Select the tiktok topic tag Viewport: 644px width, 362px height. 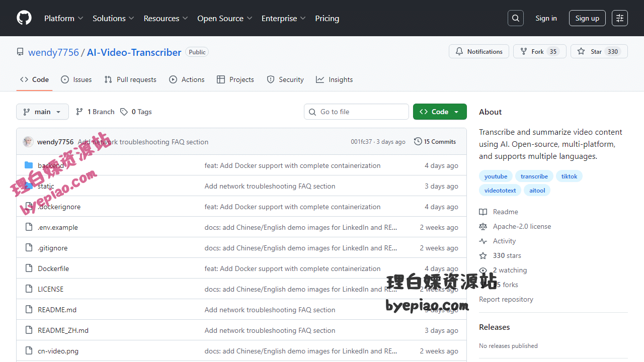tap(569, 176)
